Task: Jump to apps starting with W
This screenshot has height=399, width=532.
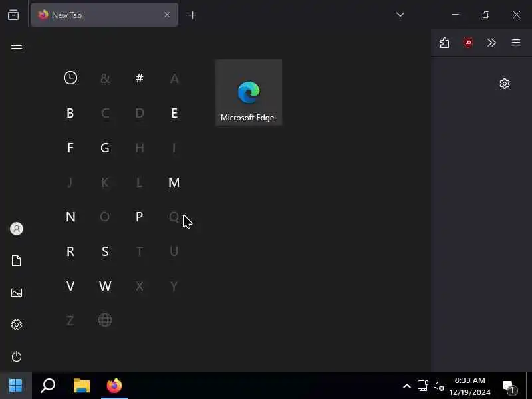Action: coord(105,286)
